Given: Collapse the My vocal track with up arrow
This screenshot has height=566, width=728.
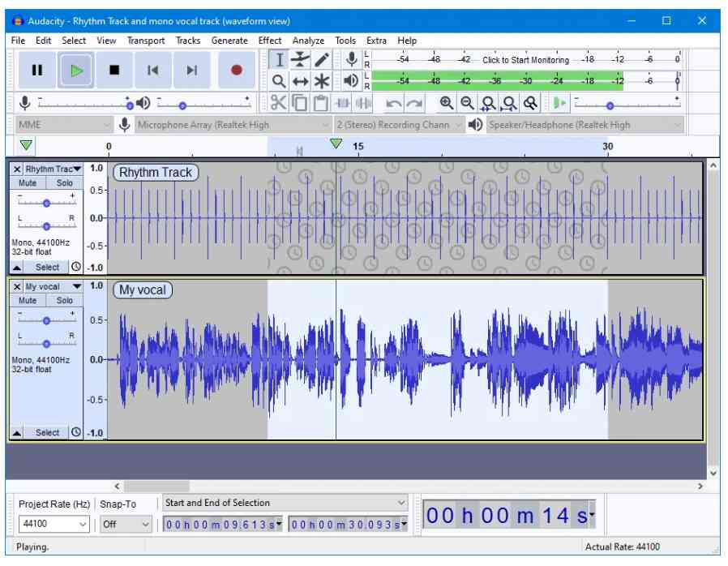Looking at the screenshot, I should tap(17, 433).
